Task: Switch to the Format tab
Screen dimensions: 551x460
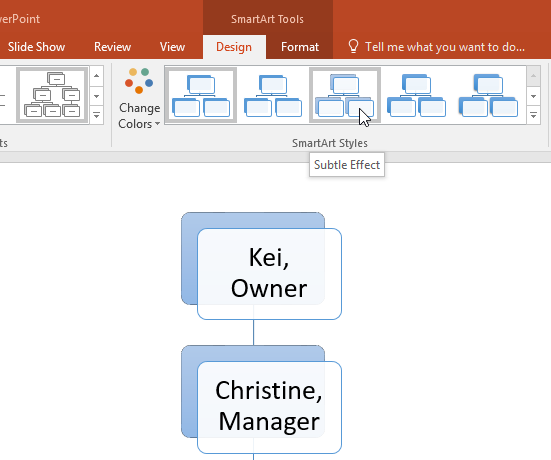Action: click(300, 47)
